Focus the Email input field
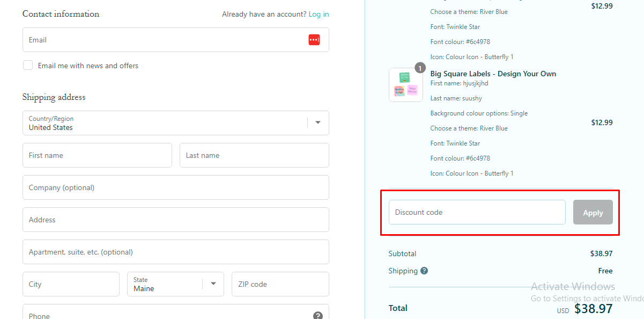 (176, 40)
